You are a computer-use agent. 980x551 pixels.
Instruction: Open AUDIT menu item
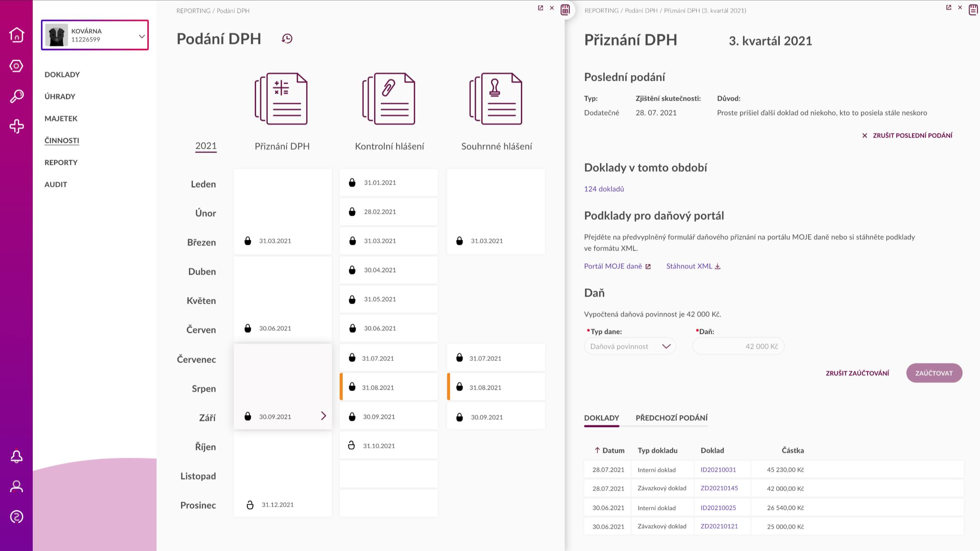pyautogui.click(x=56, y=184)
